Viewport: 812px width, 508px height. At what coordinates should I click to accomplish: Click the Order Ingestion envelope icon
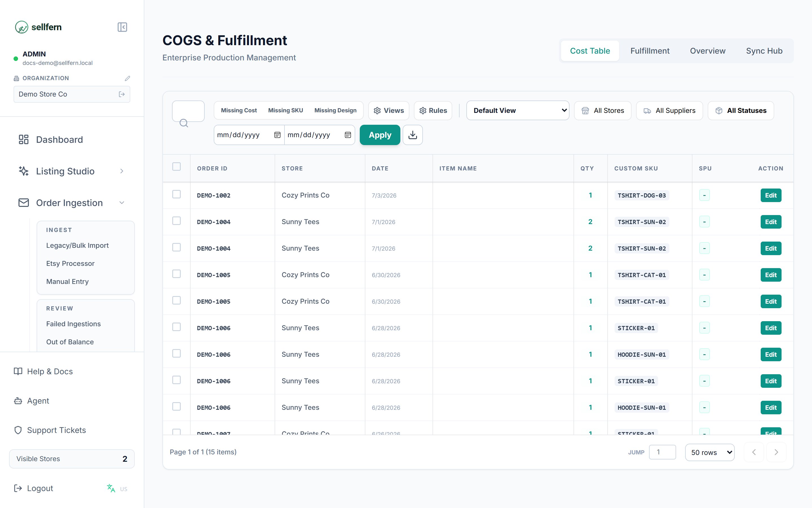(x=23, y=203)
